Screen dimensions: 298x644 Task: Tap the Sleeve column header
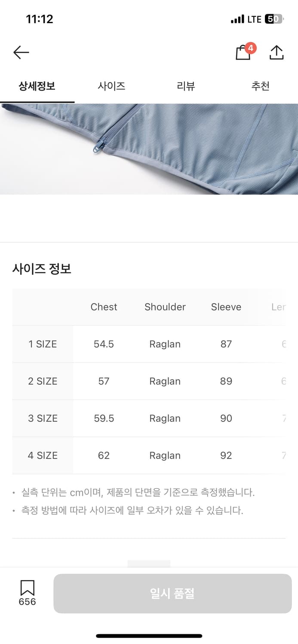pos(226,307)
